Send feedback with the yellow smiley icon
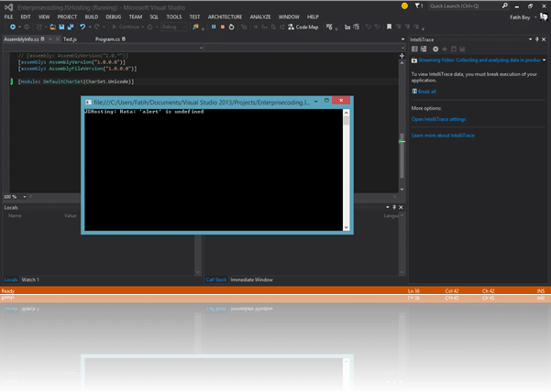This screenshot has height=392, width=551. click(404, 6)
